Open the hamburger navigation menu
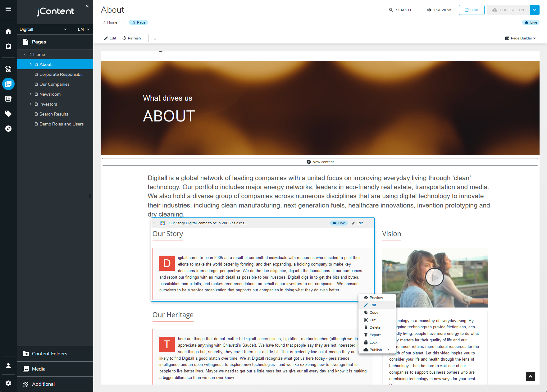The width and height of the screenshot is (547, 392). [8, 9]
